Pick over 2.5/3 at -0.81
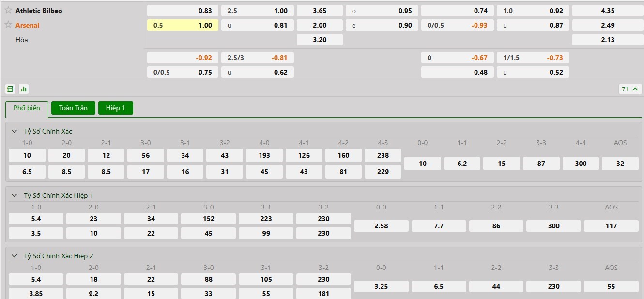This screenshot has height=299, width=644. click(258, 58)
